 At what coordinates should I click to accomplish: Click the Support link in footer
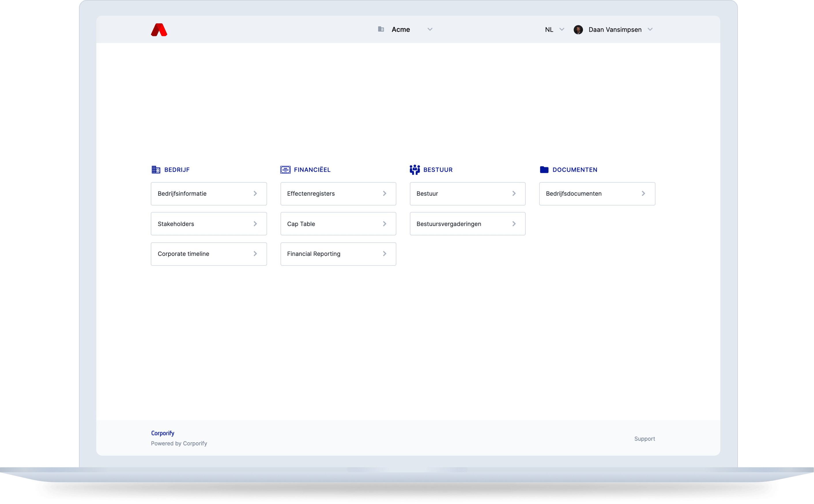pyautogui.click(x=644, y=439)
